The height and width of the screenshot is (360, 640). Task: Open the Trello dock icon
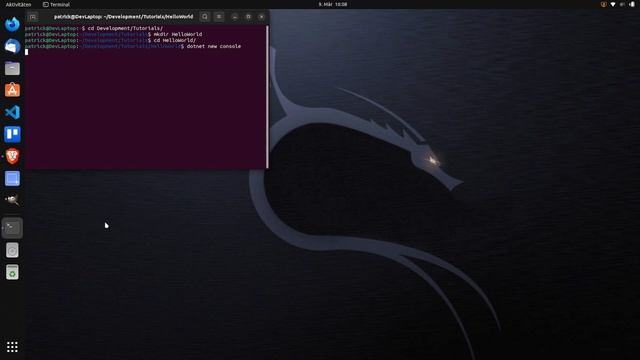click(x=12, y=134)
